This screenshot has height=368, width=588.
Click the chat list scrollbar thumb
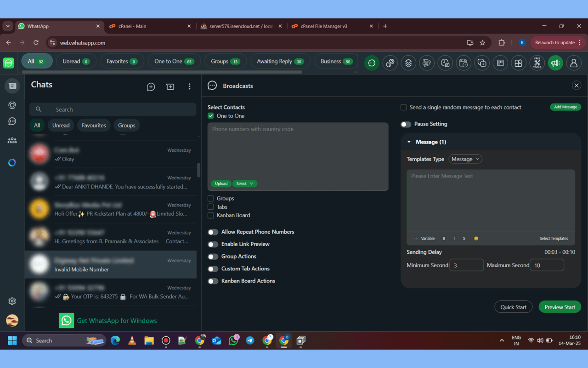pyautogui.click(x=199, y=170)
